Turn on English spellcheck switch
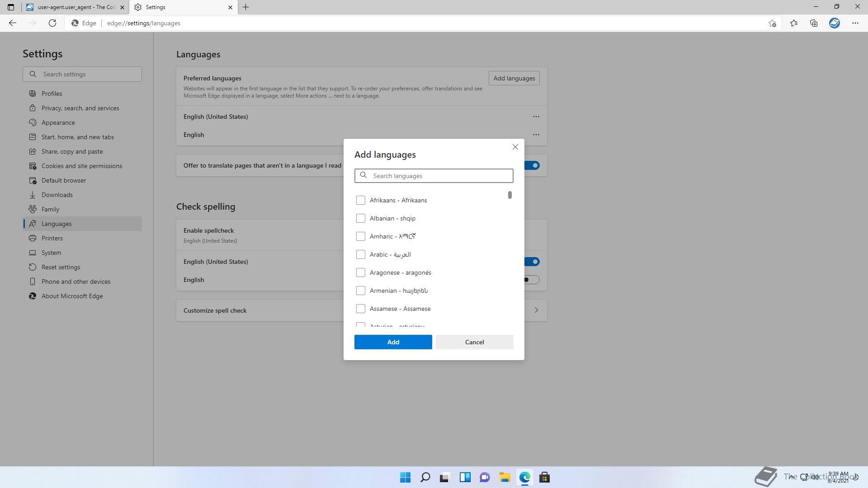 (x=532, y=280)
